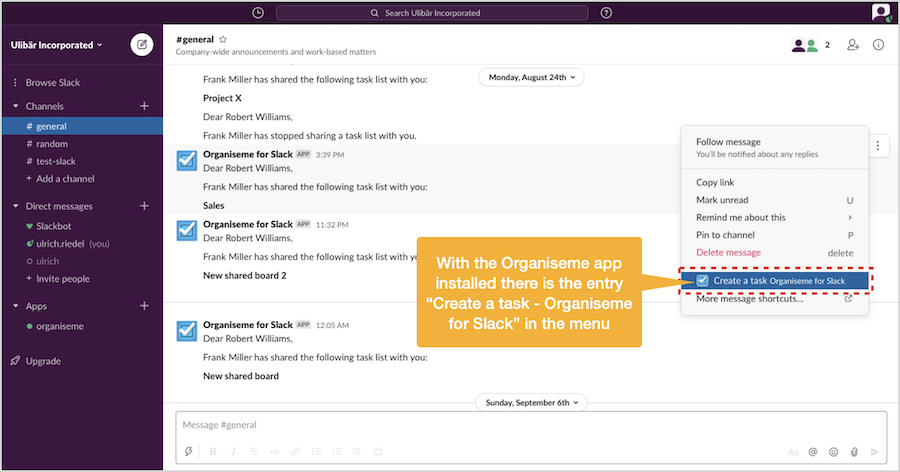The height and width of the screenshot is (472, 900).
Task: Choose Create a task Organiseme for Slack
Action: tap(774, 280)
